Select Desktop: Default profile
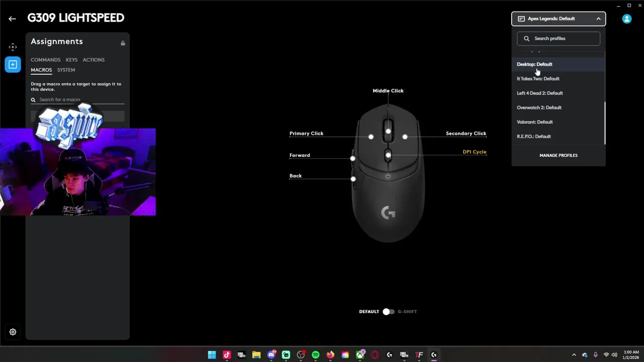 click(558, 64)
